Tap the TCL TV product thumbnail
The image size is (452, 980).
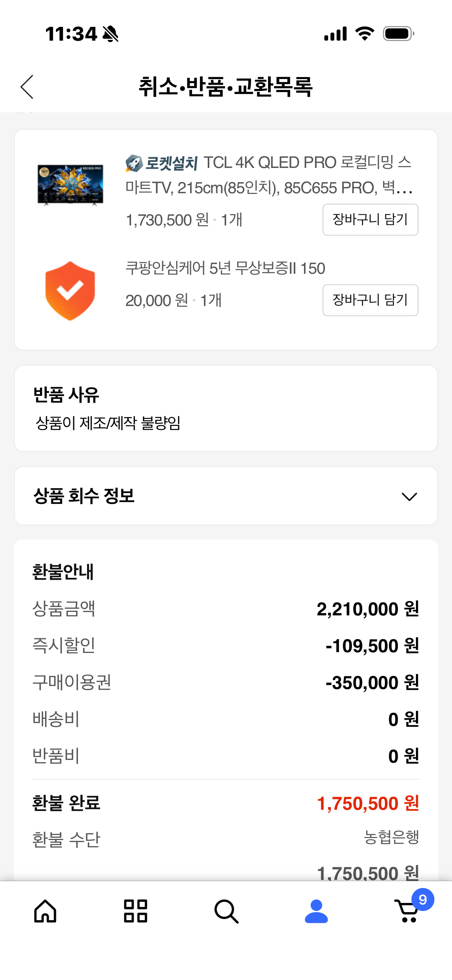(70, 184)
